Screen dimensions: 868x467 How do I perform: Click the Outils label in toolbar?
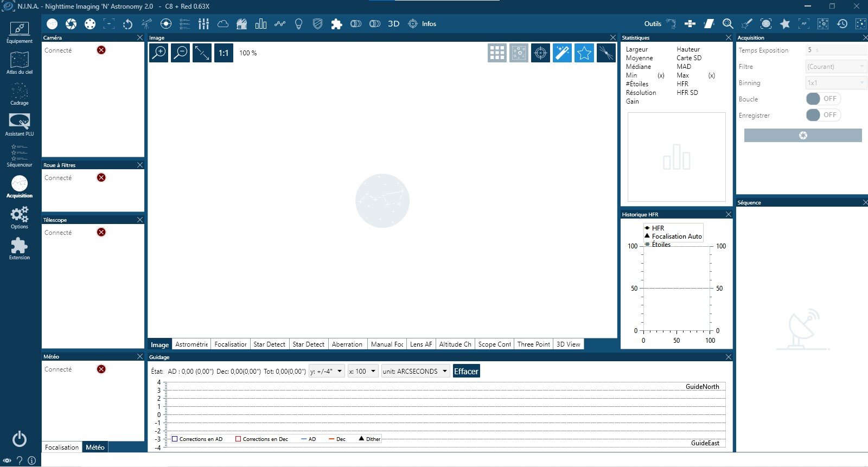[x=653, y=24]
